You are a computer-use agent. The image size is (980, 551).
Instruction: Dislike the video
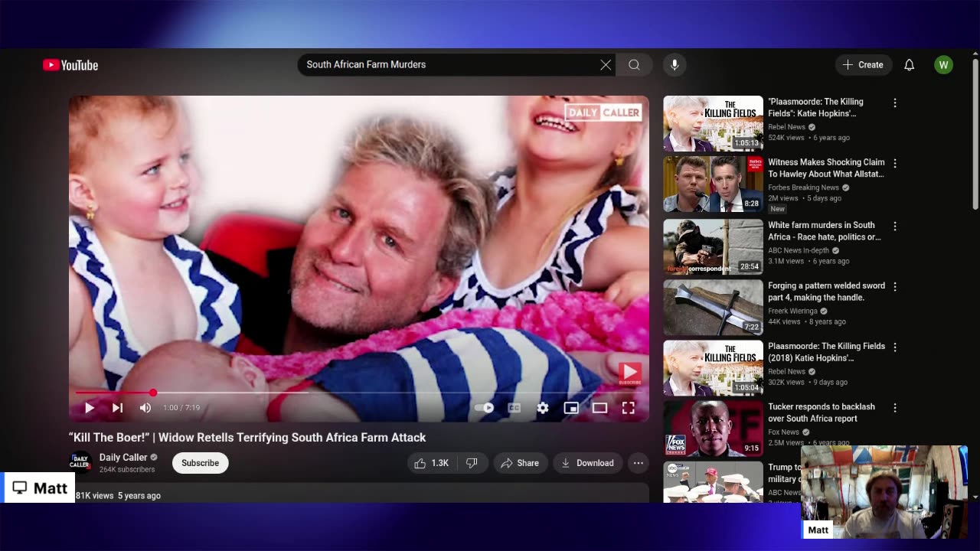472,463
